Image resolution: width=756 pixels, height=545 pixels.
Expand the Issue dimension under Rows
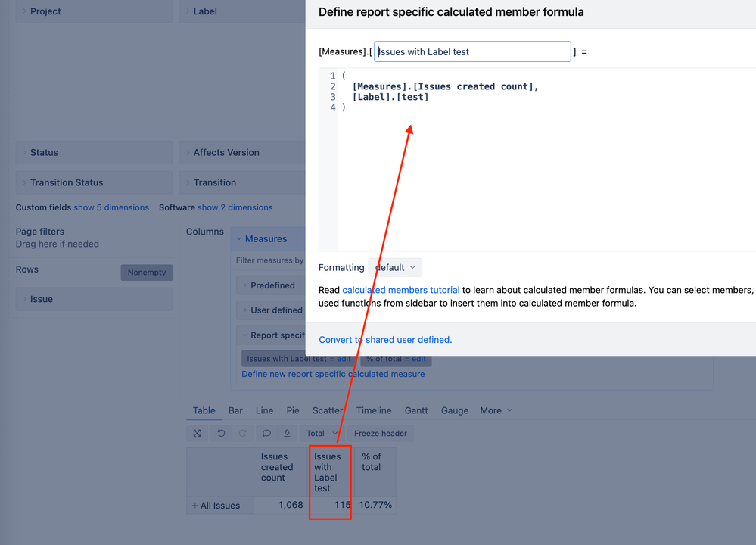click(24, 299)
